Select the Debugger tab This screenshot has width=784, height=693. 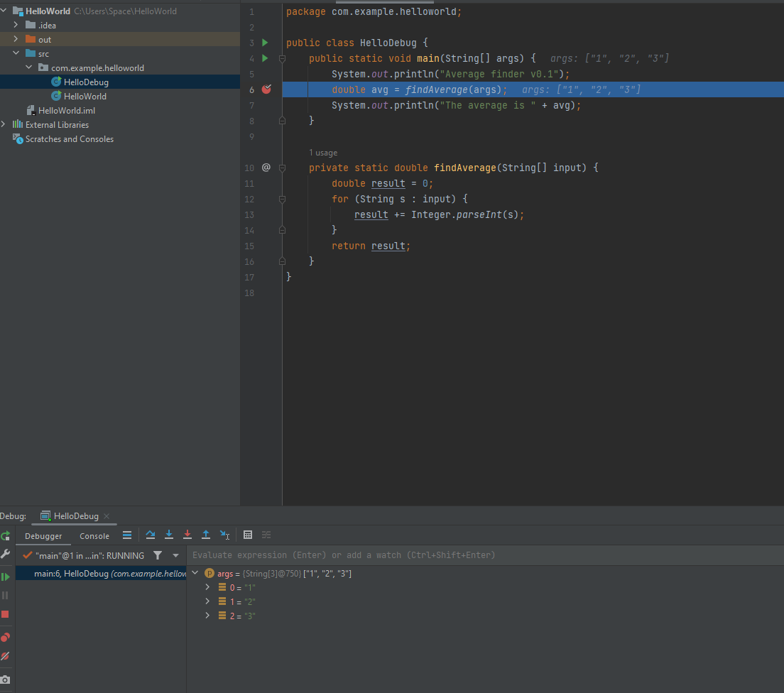coord(43,536)
